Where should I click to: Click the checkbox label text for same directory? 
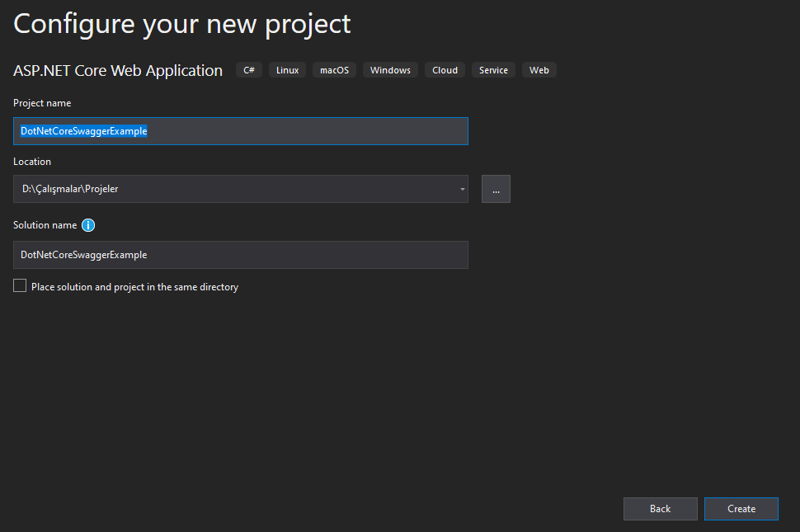pyautogui.click(x=134, y=287)
